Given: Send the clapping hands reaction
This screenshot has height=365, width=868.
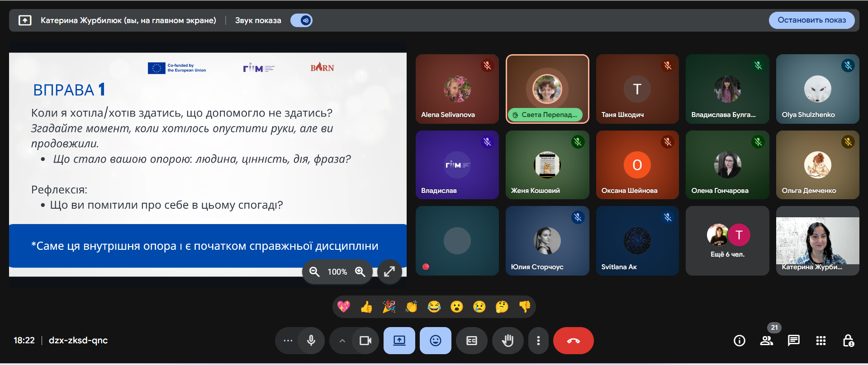Looking at the screenshot, I should point(411,307).
